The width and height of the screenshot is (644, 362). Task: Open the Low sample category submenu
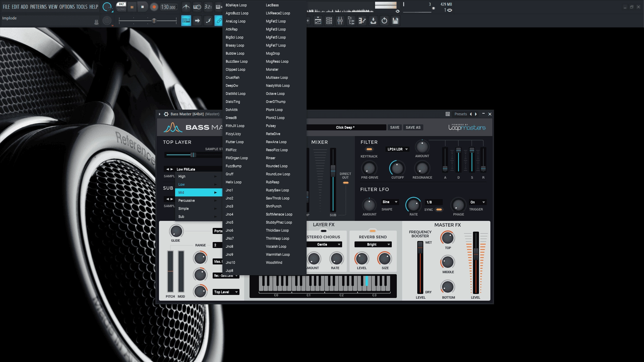coord(199,184)
